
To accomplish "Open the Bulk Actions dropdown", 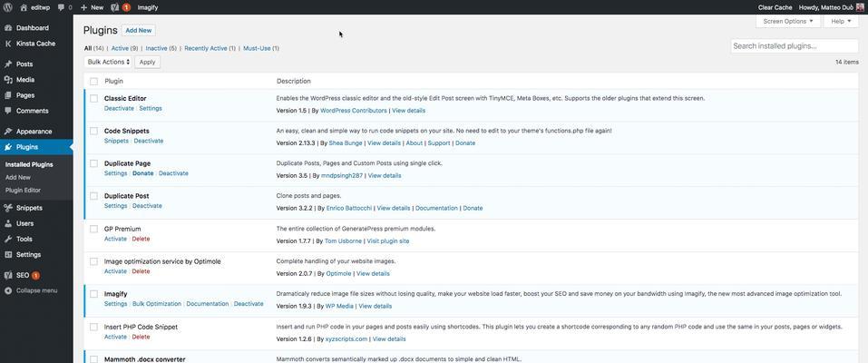I will pos(109,62).
